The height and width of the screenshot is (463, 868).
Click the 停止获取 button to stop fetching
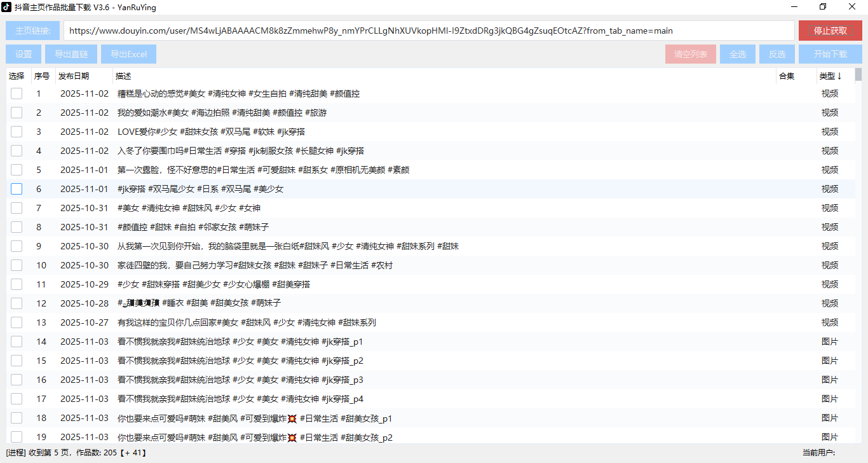(x=831, y=30)
